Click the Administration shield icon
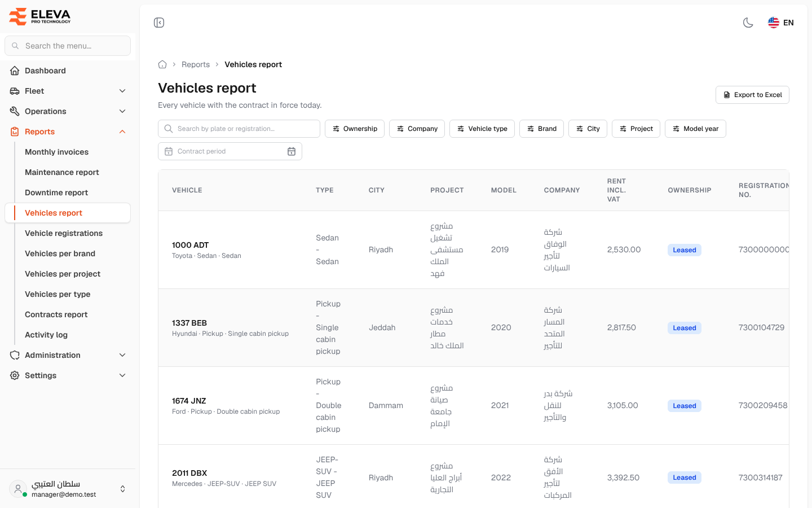 click(x=15, y=355)
